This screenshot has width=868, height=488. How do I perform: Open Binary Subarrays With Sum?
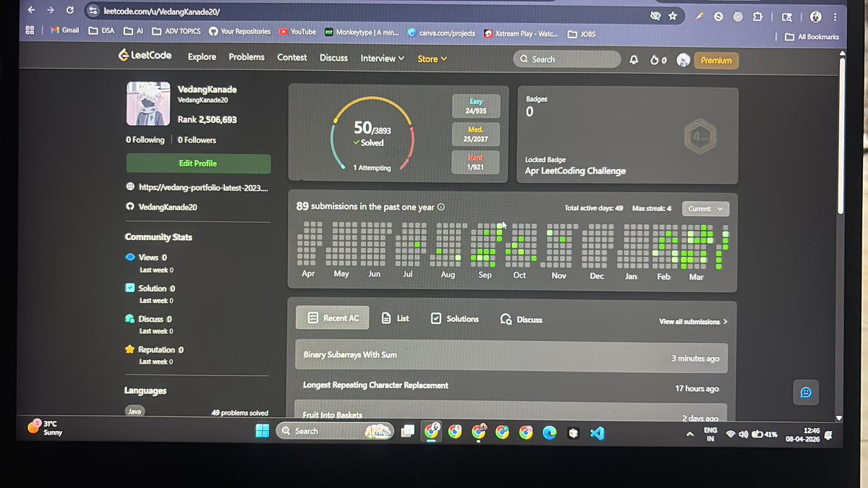click(511, 356)
